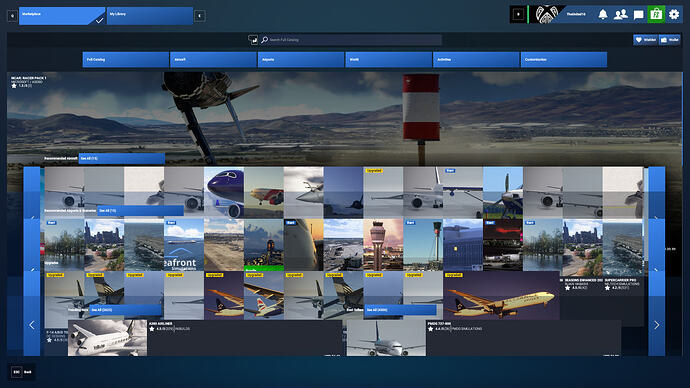Select the Airports category

tap(301, 59)
